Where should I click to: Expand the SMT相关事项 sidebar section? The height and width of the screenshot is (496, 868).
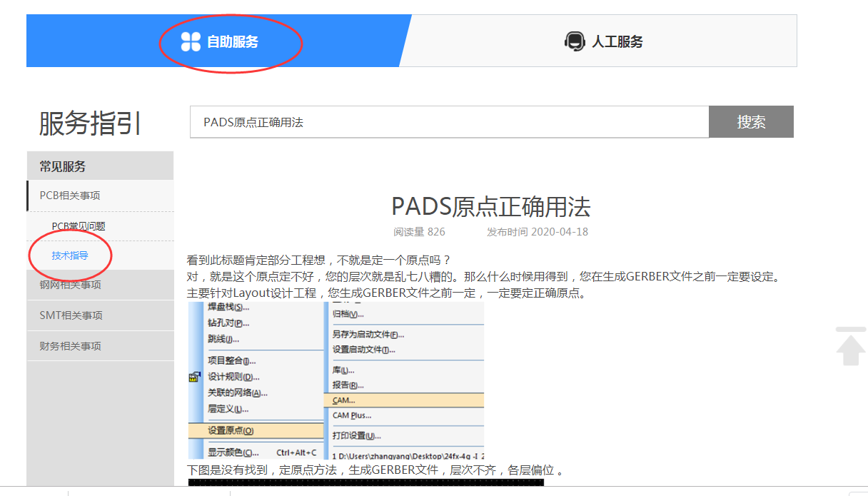(71, 315)
